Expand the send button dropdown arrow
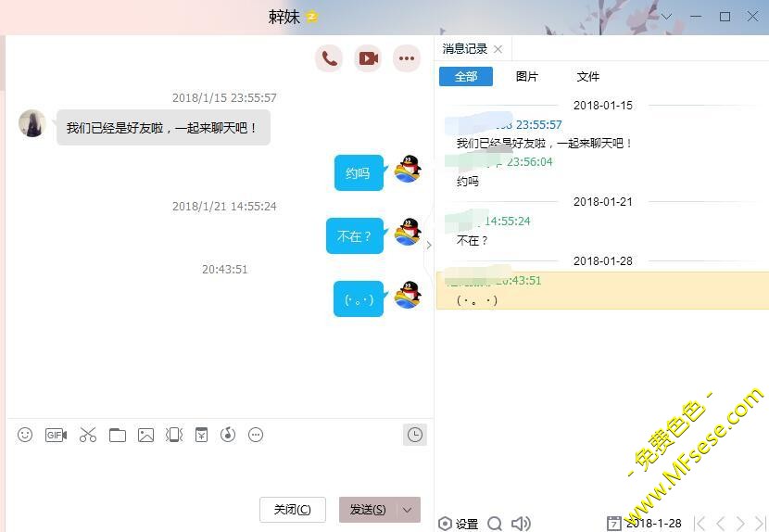Image resolution: width=769 pixels, height=532 pixels. [x=408, y=510]
